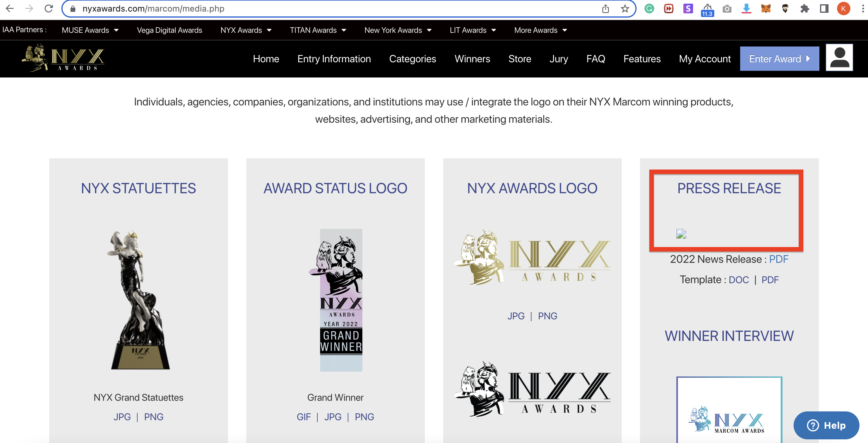The image size is (868, 443).
Task: Click the lock icon in the address bar
Action: pyautogui.click(x=73, y=9)
